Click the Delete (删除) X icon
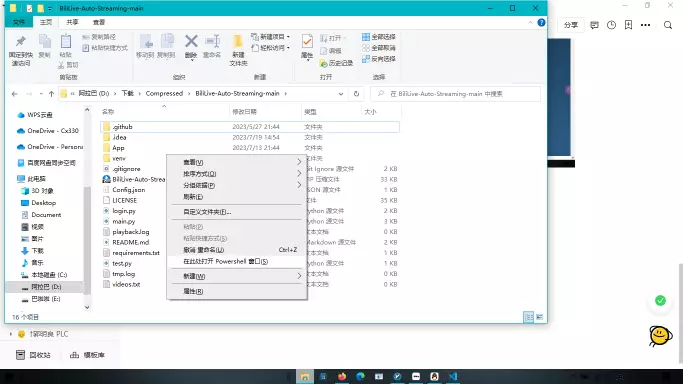683x384 pixels. pyautogui.click(x=191, y=41)
